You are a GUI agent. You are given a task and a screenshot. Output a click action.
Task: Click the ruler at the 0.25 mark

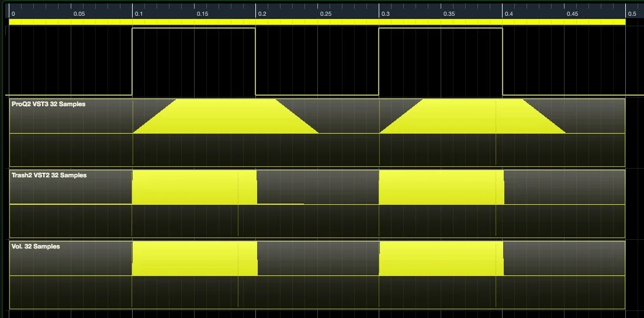[x=326, y=14]
